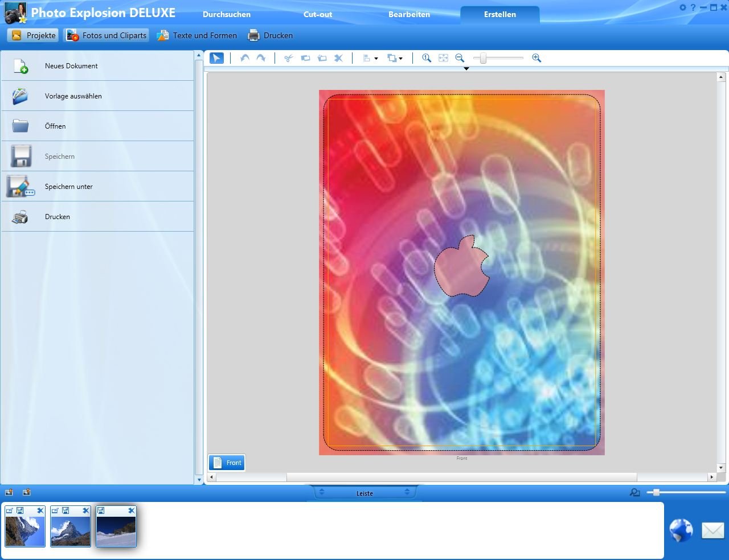Open the arrange order dropdown
Screen dimensions: 729x560
(x=395, y=58)
